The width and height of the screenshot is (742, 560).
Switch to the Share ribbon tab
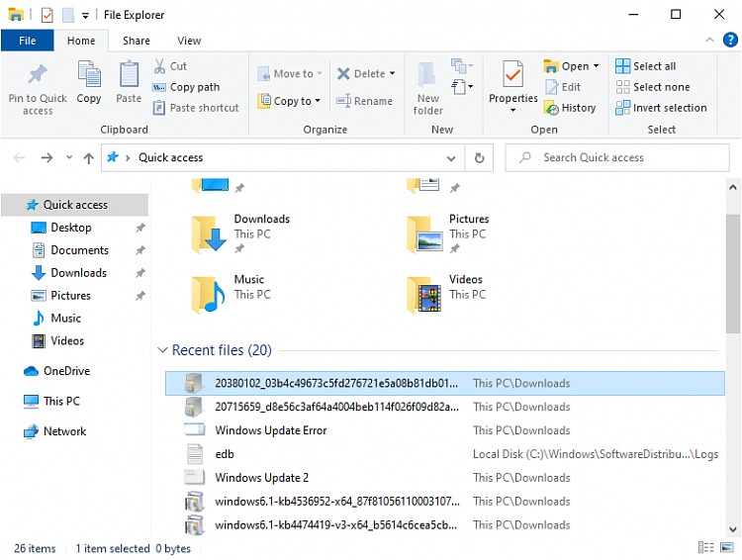click(x=137, y=41)
